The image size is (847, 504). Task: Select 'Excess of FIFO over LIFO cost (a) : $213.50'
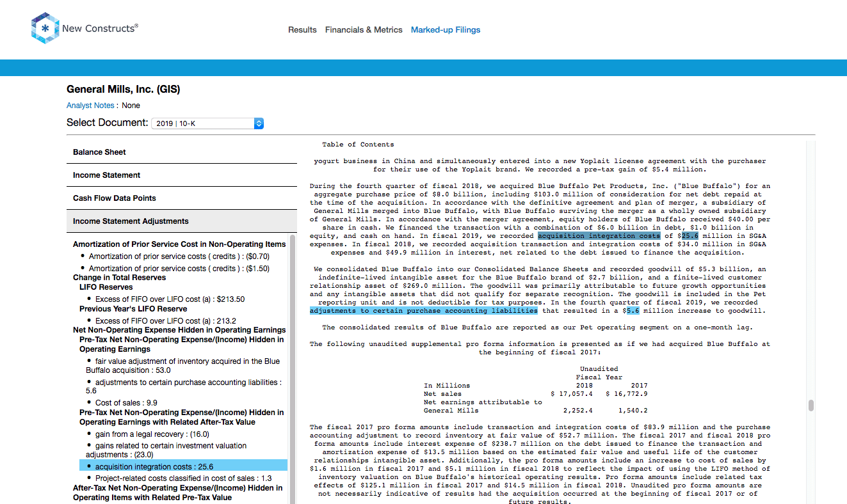click(170, 299)
